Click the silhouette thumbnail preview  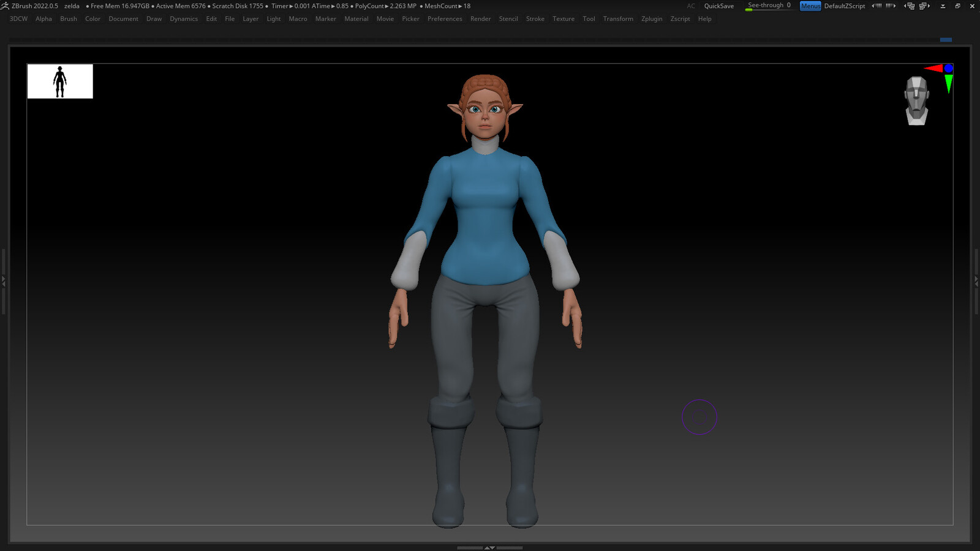tap(60, 81)
